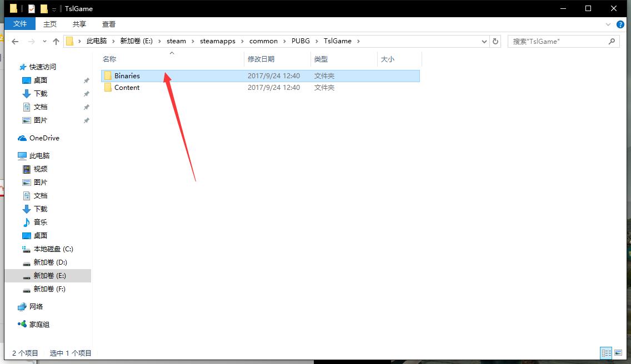Click the properties icon in title bar
The width and height of the screenshot is (631, 364).
click(x=32, y=8)
